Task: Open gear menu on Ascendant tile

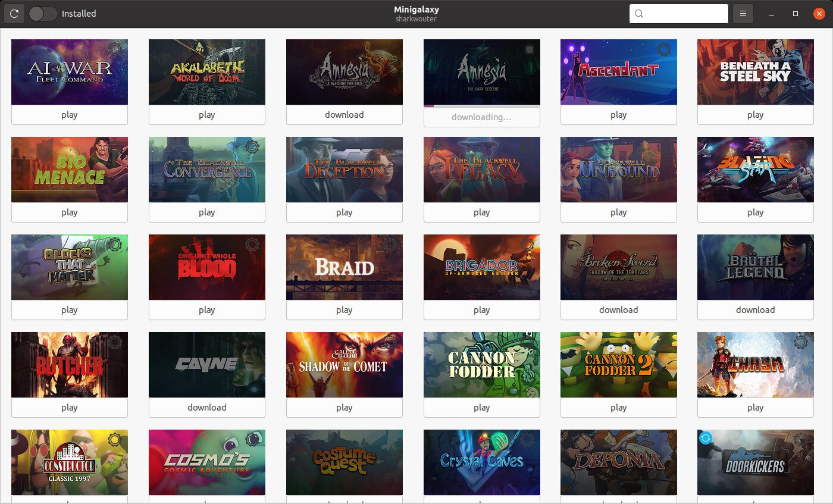Action: [x=664, y=49]
